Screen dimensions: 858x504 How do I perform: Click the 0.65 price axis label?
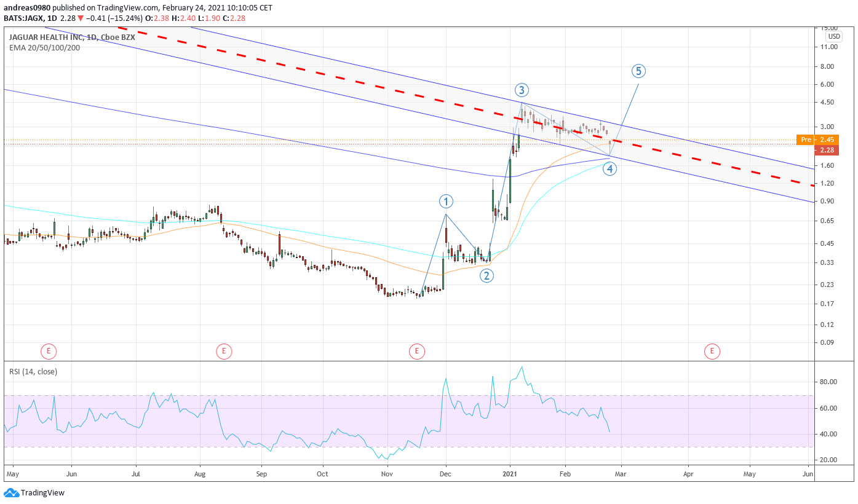pos(826,221)
